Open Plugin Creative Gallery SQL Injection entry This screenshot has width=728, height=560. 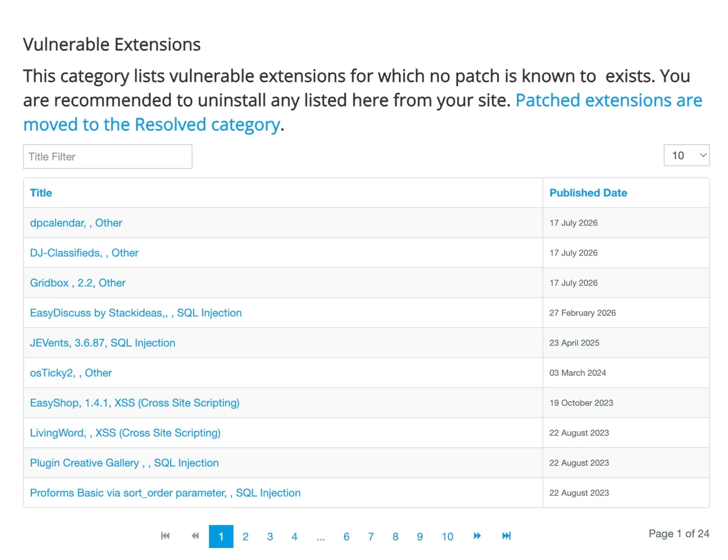[x=124, y=463]
